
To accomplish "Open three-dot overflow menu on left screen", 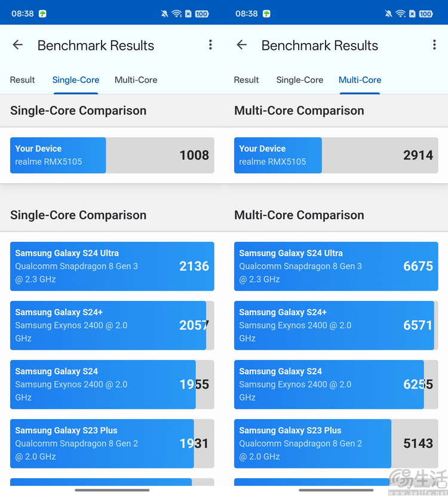I will [210, 45].
